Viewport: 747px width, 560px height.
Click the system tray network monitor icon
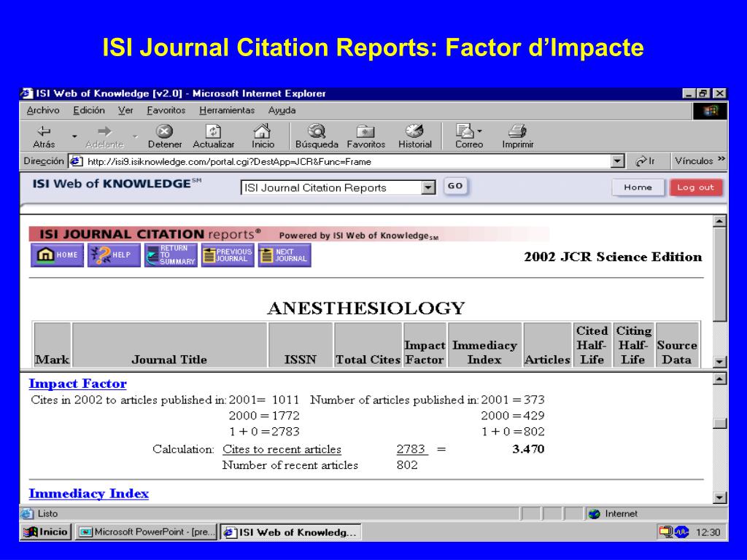665,532
